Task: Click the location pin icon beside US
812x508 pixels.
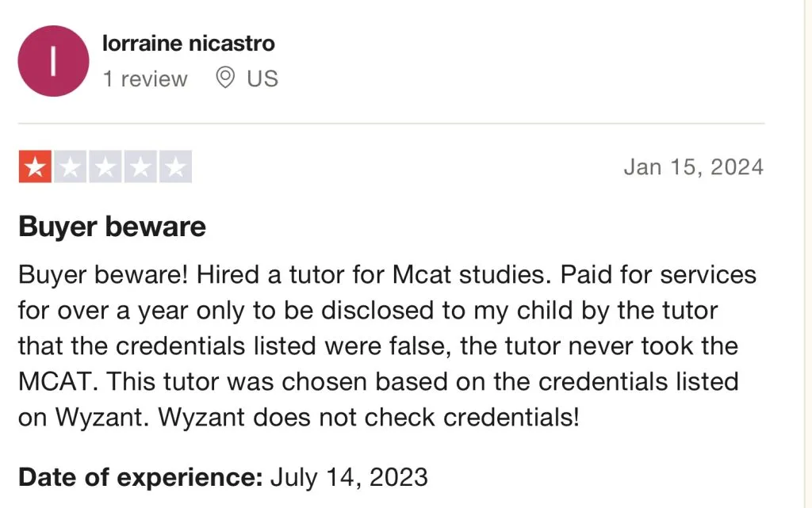Action: (x=226, y=78)
